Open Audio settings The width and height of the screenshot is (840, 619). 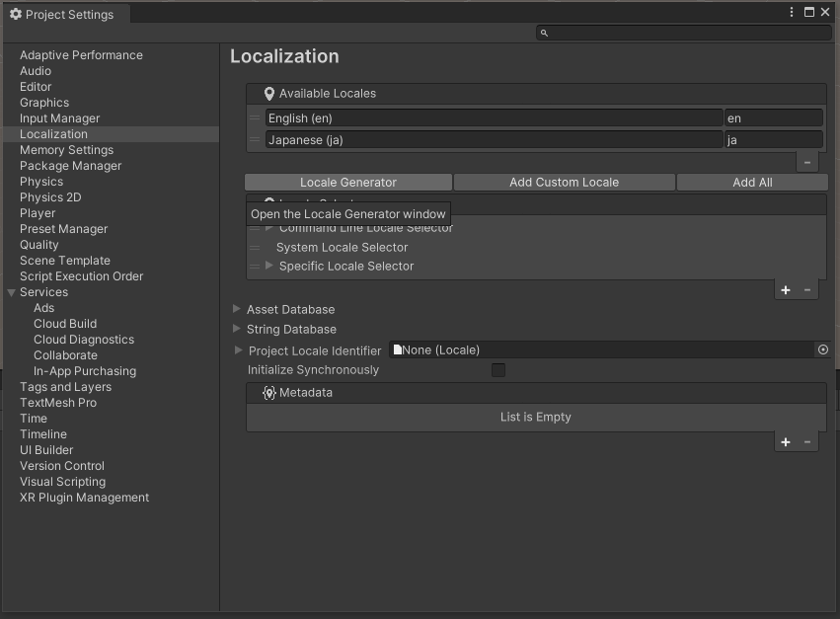36,71
